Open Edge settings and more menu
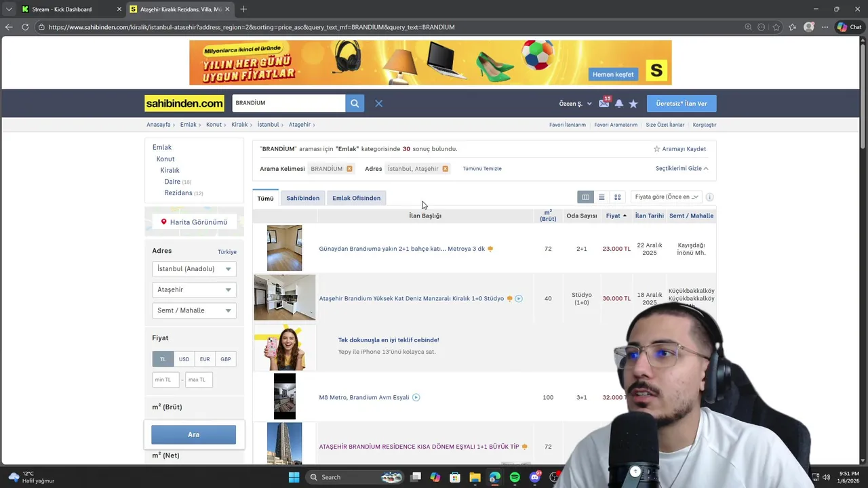 pos(825,27)
